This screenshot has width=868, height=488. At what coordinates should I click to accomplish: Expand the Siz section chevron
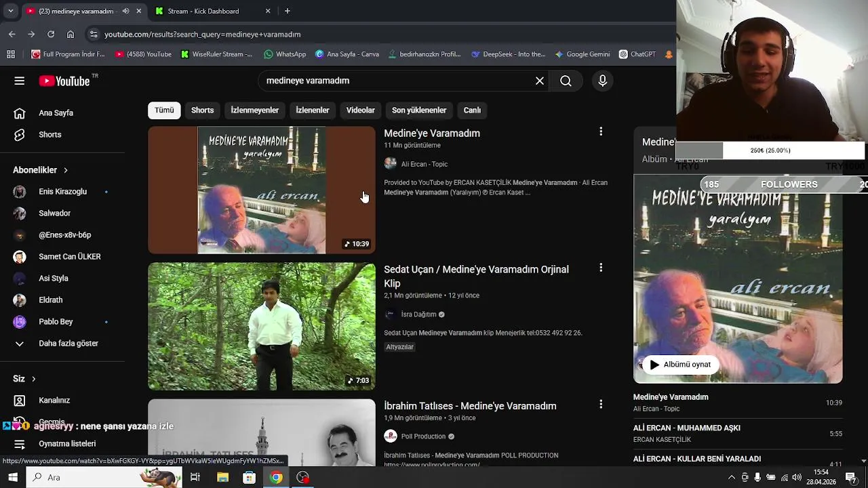click(33, 379)
